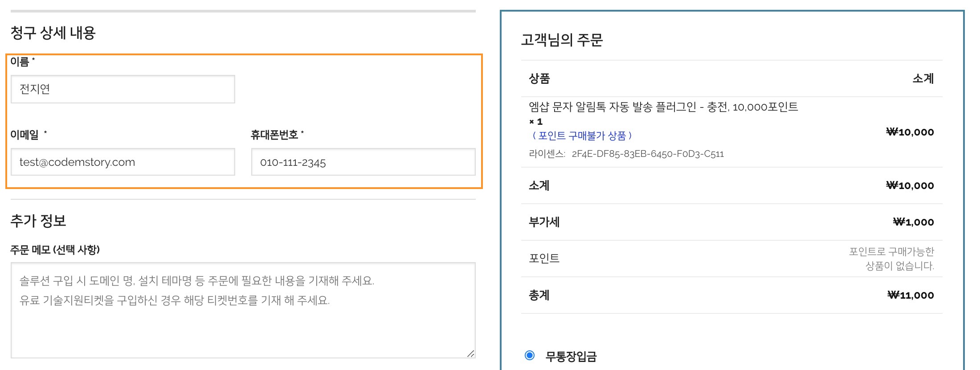Viewport: 980px width, 370px height.
Task: Click the 무통장입금 payment label text
Action: [x=571, y=356]
